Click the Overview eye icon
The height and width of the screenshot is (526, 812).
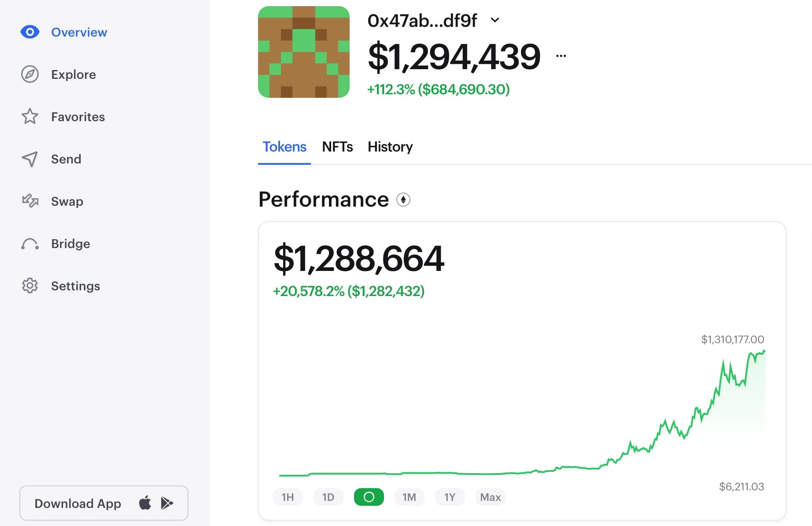(x=30, y=32)
